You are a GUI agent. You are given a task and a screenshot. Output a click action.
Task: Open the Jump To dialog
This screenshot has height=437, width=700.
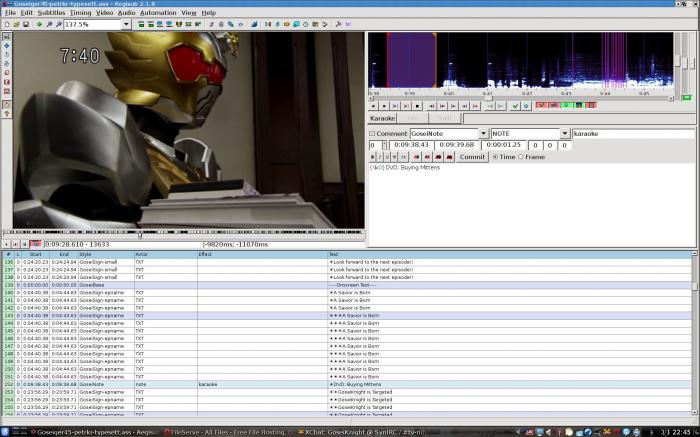39,24
